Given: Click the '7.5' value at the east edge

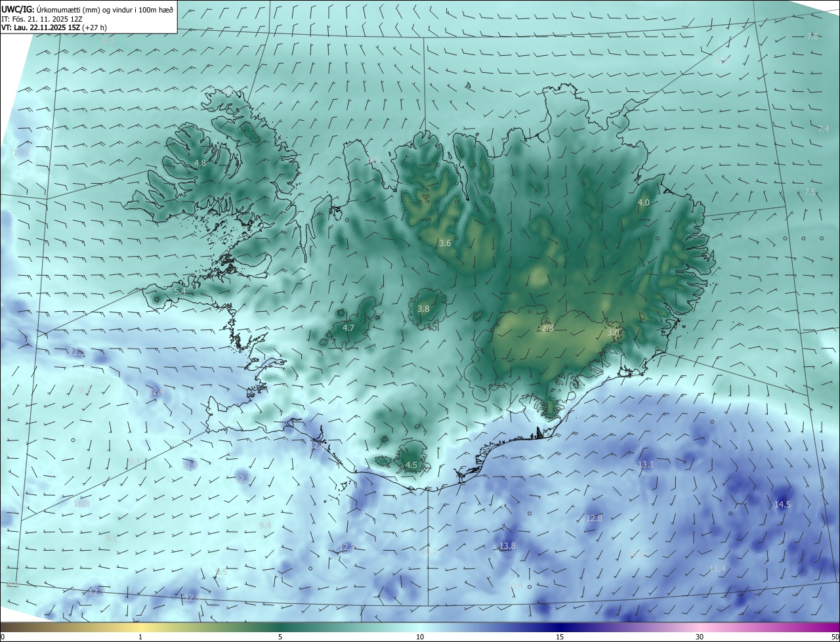Looking at the screenshot, I should (x=810, y=192).
